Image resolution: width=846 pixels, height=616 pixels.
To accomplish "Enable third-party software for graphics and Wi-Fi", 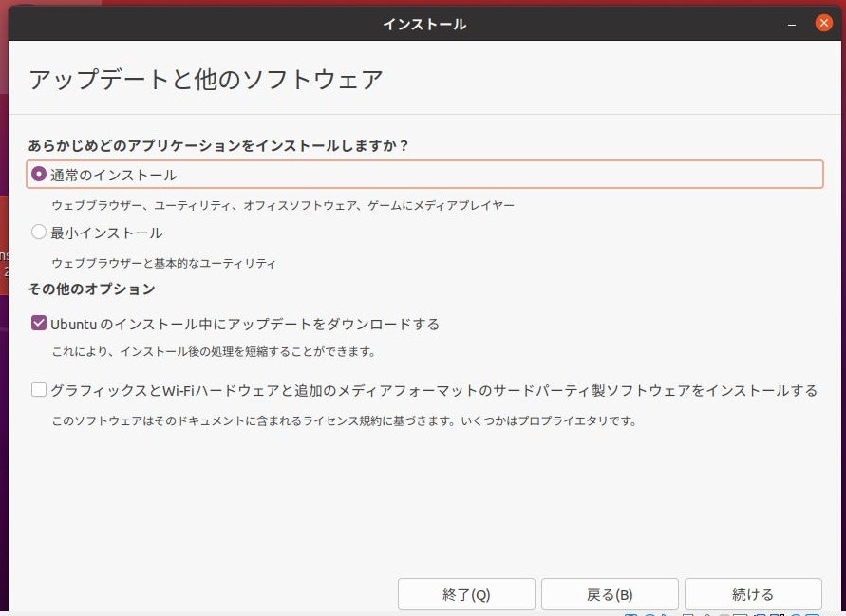I will point(38,389).
